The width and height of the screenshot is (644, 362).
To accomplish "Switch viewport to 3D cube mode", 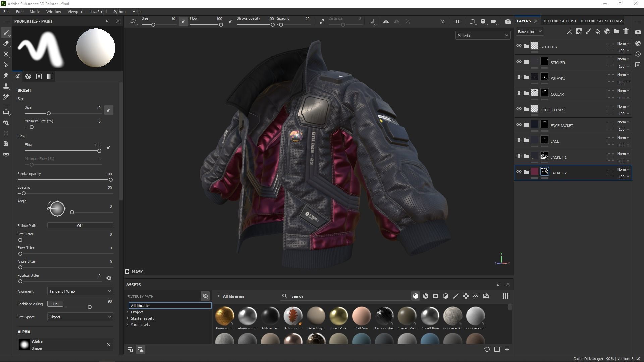I will [483, 21].
